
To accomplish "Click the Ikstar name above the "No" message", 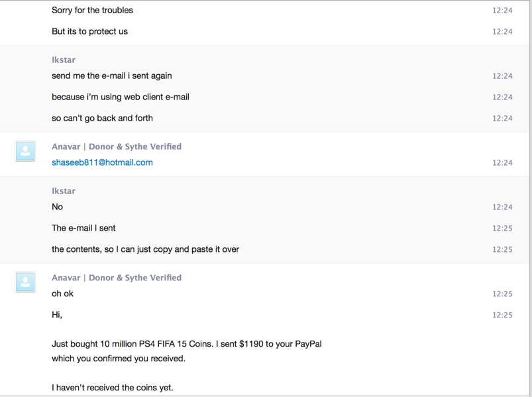I will pos(64,191).
